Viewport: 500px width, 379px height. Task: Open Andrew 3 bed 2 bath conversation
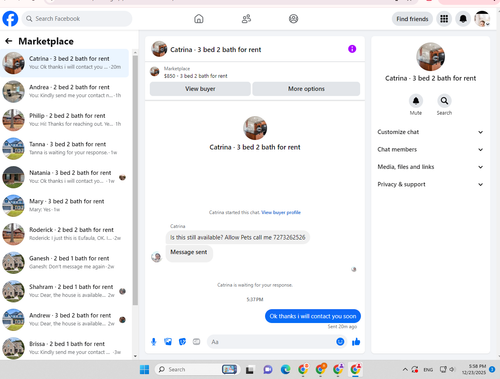[65, 319]
